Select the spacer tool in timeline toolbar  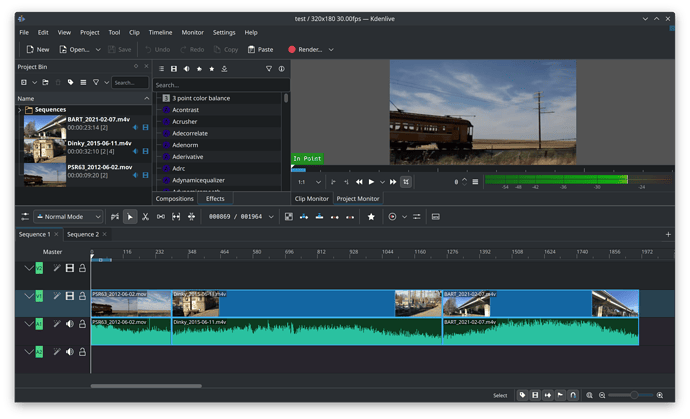(x=161, y=217)
